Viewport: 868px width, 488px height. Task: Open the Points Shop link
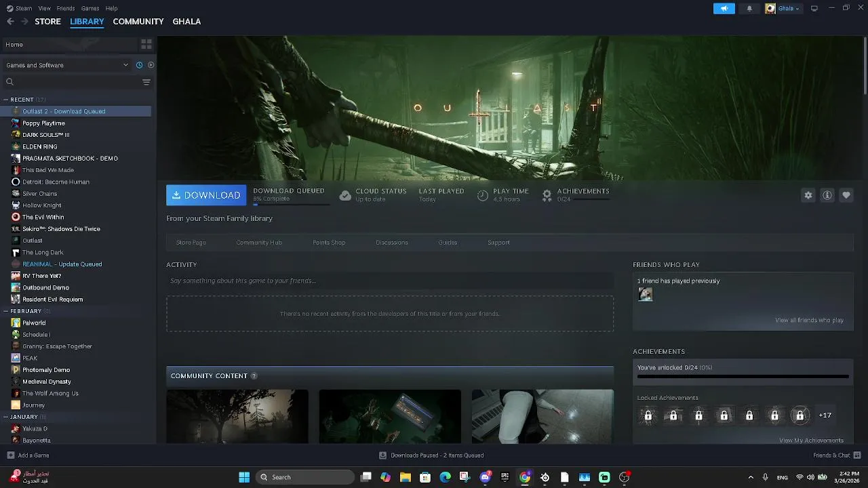(329, 243)
